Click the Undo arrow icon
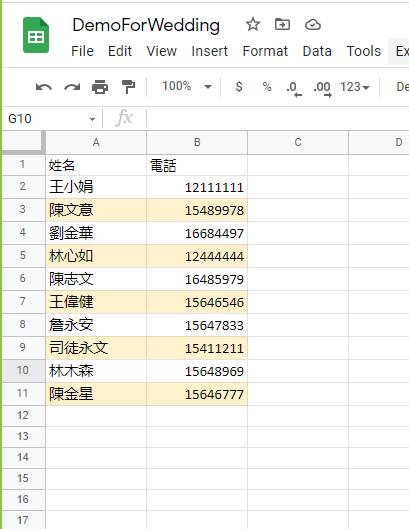The image size is (409, 529). pos(44,87)
